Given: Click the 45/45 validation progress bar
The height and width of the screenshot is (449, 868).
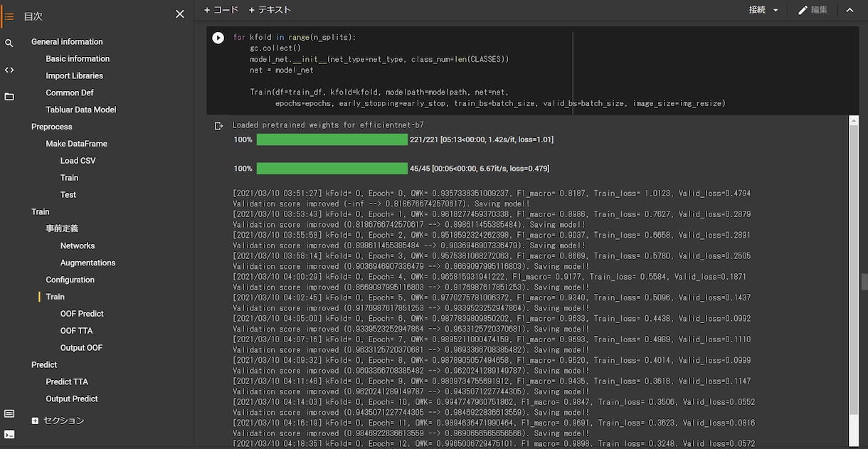Looking at the screenshot, I should click(332, 169).
